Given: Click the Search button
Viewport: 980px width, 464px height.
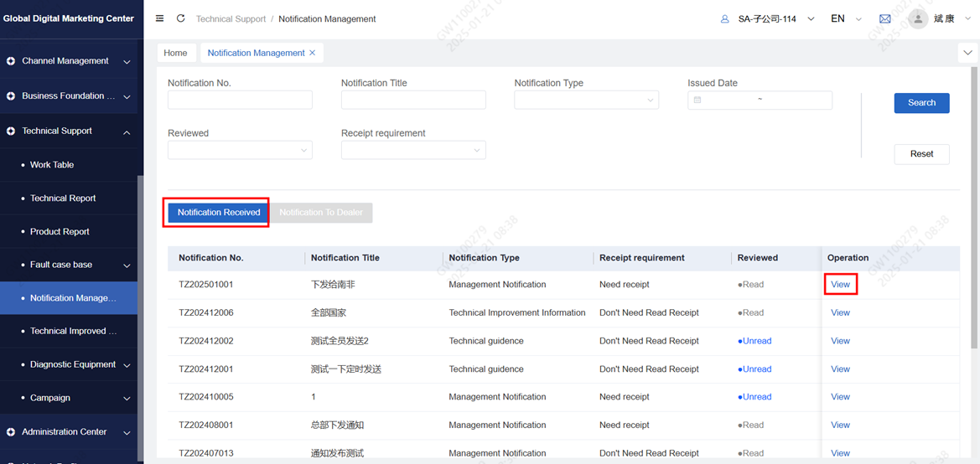Looking at the screenshot, I should tap(921, 103).
